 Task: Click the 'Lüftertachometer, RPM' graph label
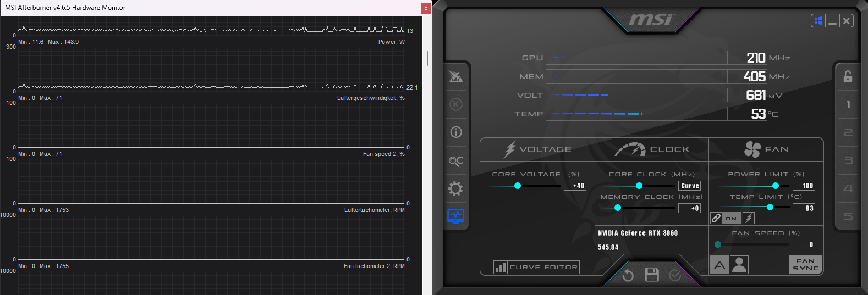374,210
